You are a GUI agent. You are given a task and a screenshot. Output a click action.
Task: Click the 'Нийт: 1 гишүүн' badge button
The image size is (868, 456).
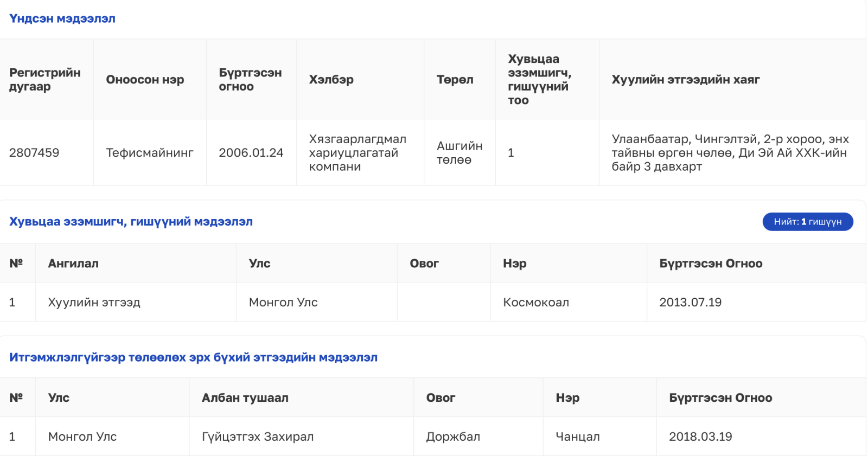point(808,222)
